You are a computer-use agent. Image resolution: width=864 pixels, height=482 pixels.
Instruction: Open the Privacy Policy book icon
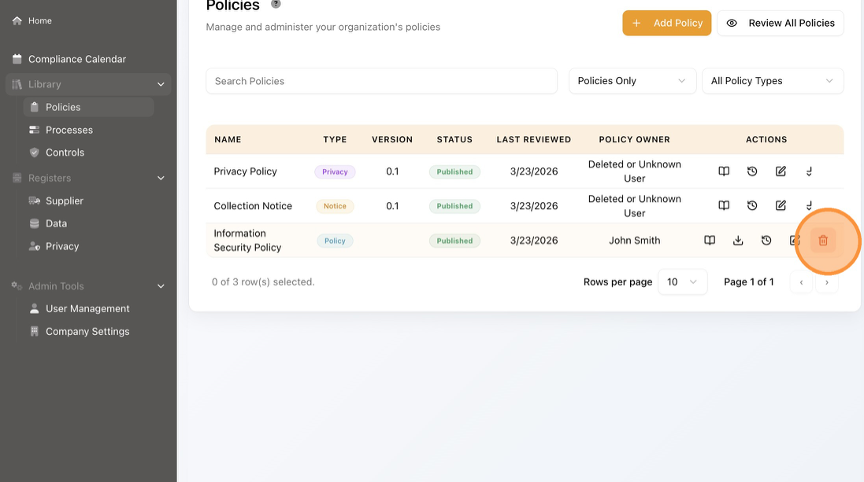tap(724, 172)
